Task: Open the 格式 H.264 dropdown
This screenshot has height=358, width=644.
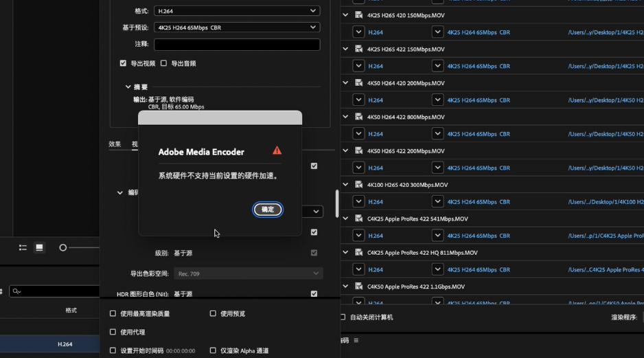Action: click(237, 11)
